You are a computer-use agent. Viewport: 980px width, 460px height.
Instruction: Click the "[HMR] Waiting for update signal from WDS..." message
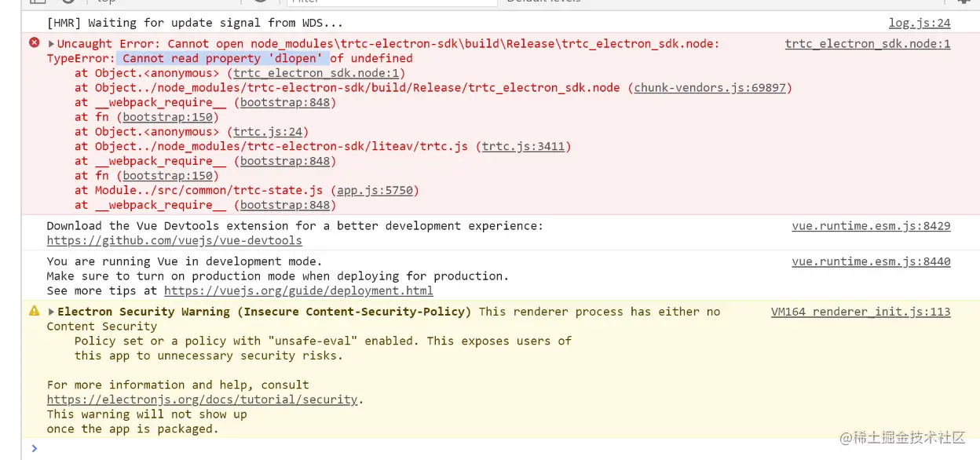195,24
